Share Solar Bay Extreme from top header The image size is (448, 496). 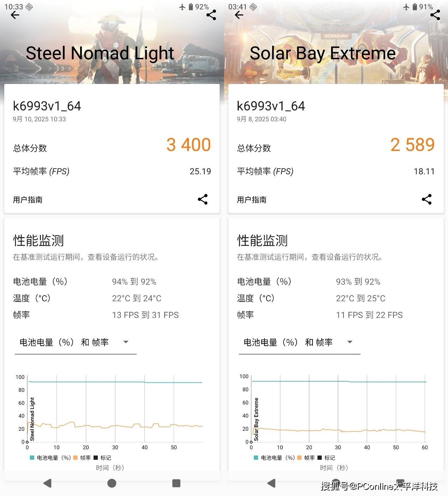tap(435, 15)
